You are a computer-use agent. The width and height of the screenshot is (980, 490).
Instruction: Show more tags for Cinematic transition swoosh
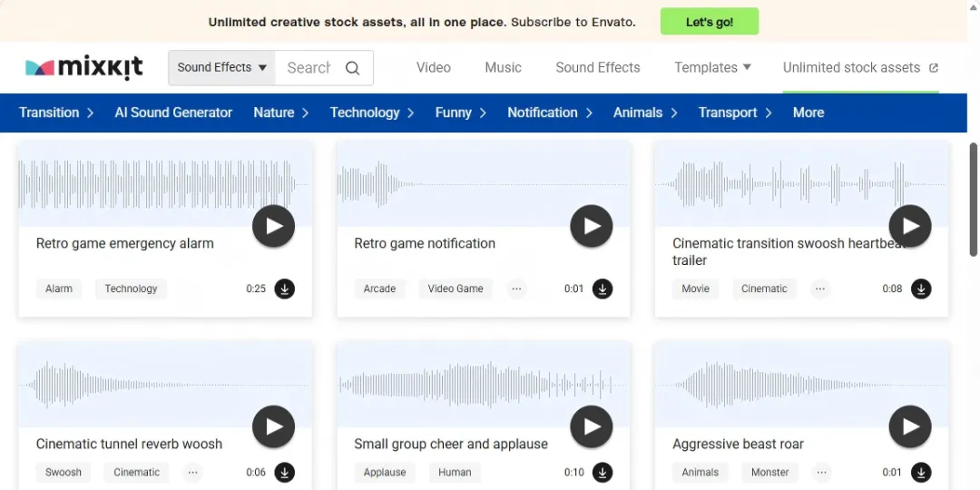point(820,289)
